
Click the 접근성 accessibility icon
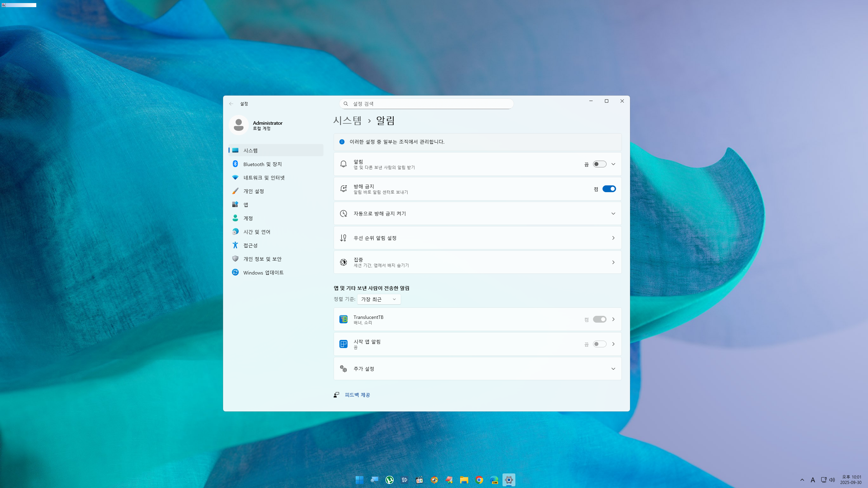(x=235, y=245)
